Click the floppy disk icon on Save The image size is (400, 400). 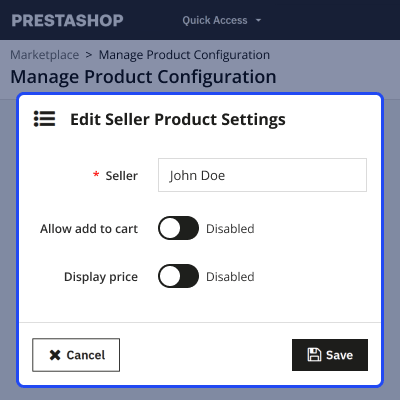tap(314, 355)
